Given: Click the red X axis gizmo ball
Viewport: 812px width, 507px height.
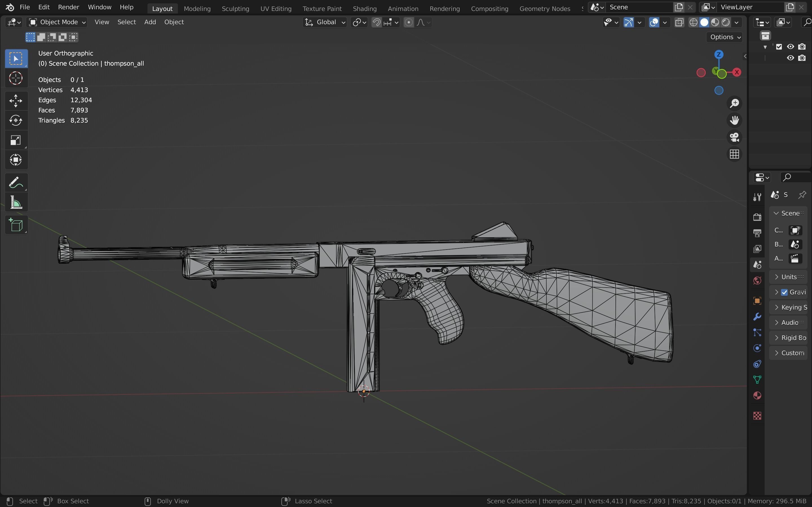Looking at the screenshot, I should tap(737, 72).
